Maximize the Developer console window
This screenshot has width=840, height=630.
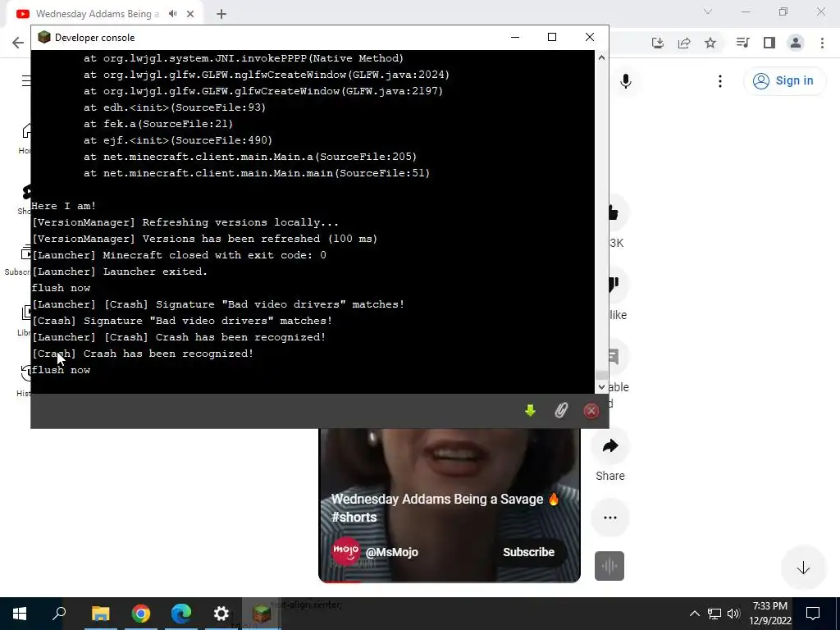[x=552, y=37]
